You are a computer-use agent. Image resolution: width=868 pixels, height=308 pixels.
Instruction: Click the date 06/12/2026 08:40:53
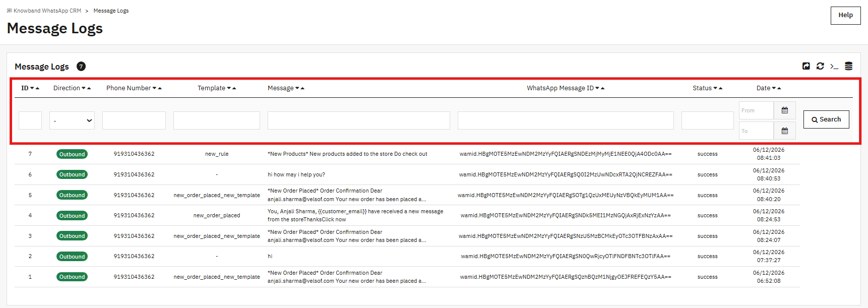(769, 174)
